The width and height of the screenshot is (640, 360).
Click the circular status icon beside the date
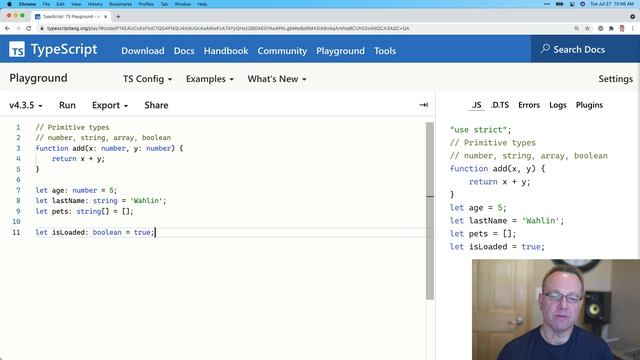click(582, 4)
